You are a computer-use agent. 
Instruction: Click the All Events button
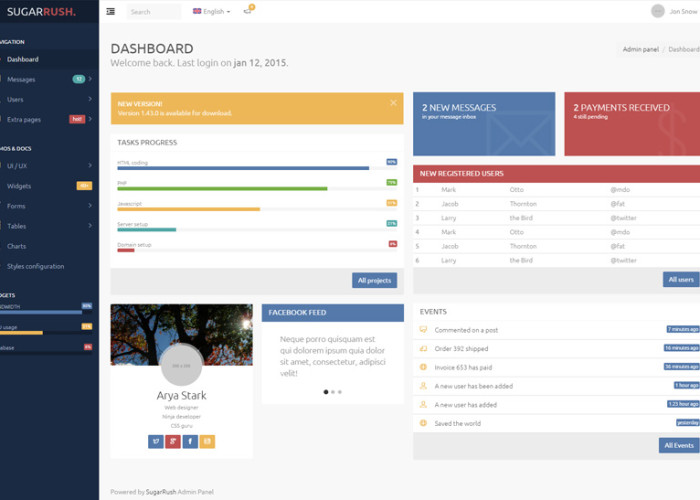[x=679, y=445]
